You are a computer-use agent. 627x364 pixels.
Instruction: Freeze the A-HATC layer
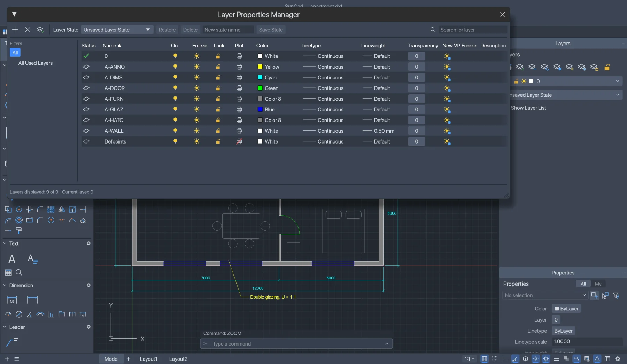click(197, 120)
